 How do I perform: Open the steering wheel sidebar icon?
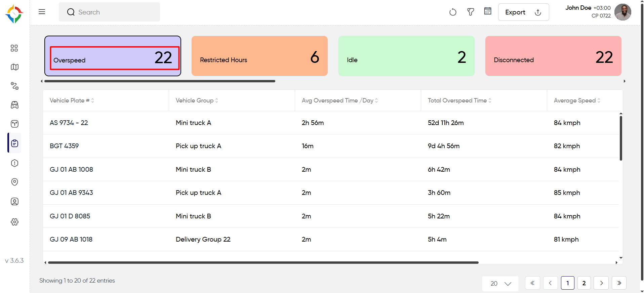click(x=14, y=124)
